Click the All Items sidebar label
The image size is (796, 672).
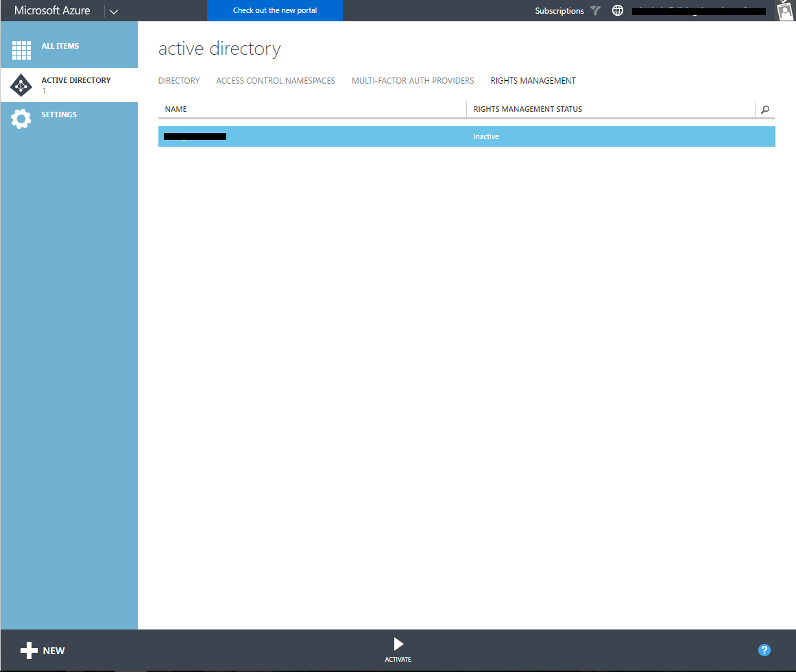(60, 46)
